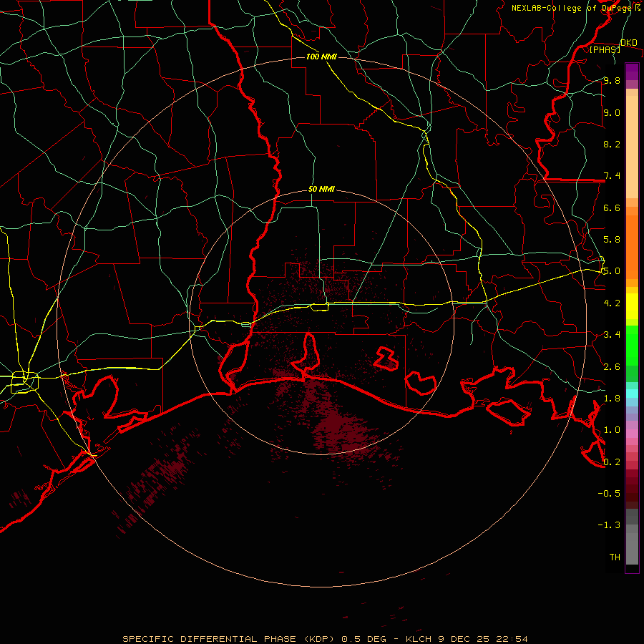Pick the dark maroon band of the color bar
Image resolution: width=644 pixels, height=644 pixels.
click(632, 489)
